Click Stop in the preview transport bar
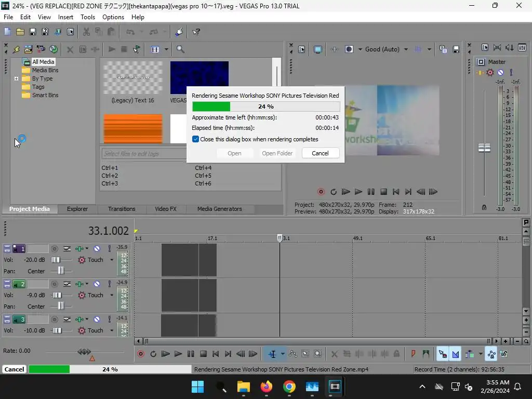 click(383, 192)
